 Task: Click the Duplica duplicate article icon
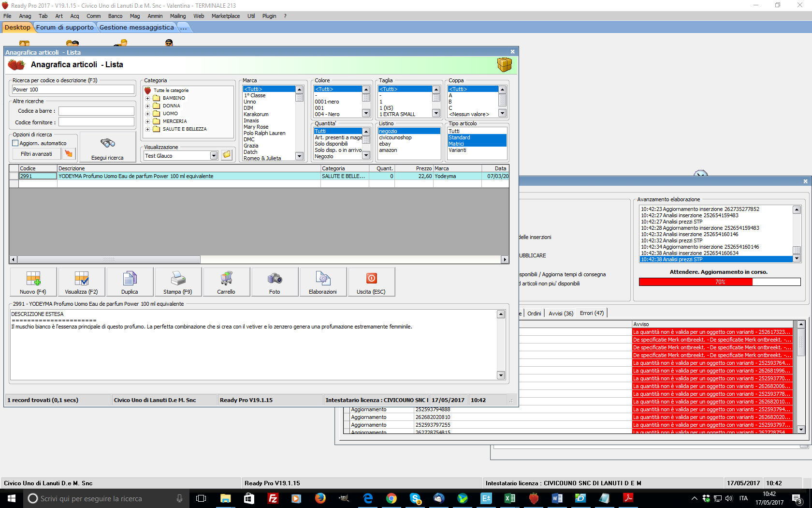coord(130,282)
